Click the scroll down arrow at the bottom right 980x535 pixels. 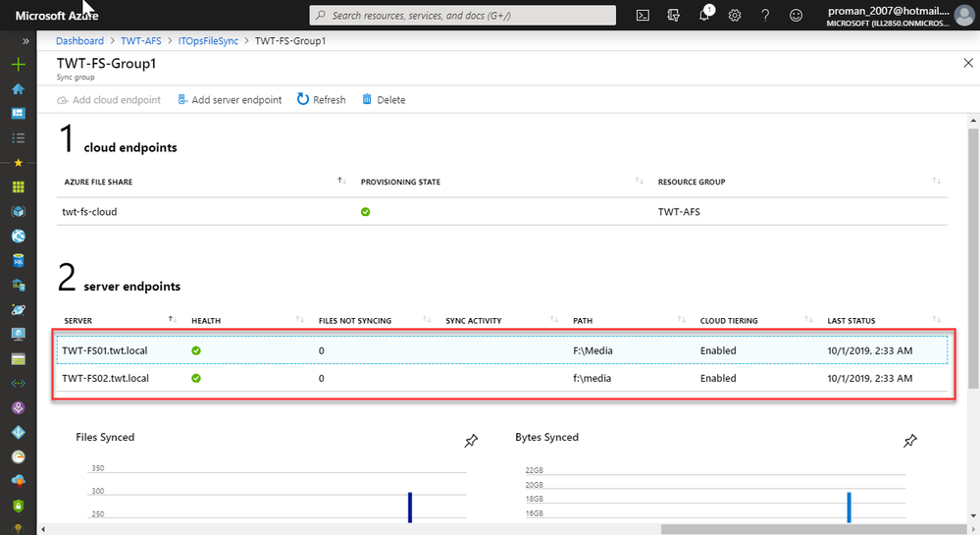click(973, 517)
